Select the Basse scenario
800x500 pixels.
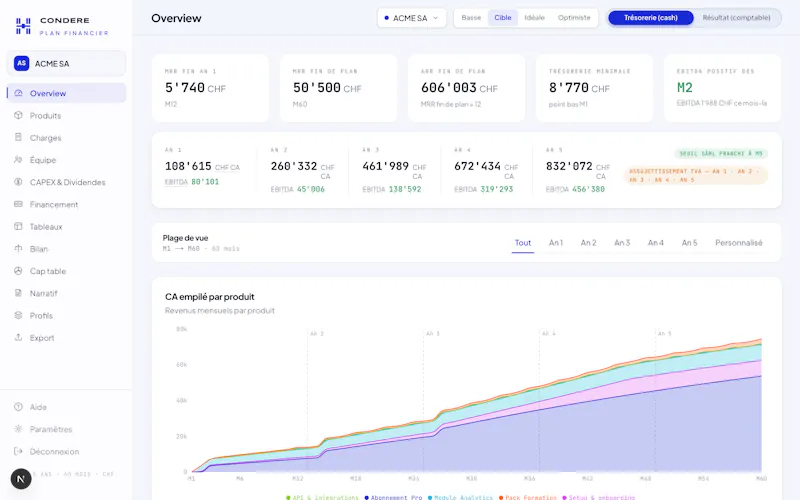(471, 17)
